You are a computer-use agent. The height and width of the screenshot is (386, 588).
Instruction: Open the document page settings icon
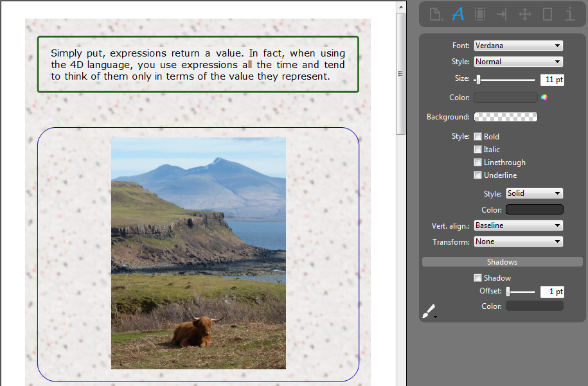[x=436, y=14]
